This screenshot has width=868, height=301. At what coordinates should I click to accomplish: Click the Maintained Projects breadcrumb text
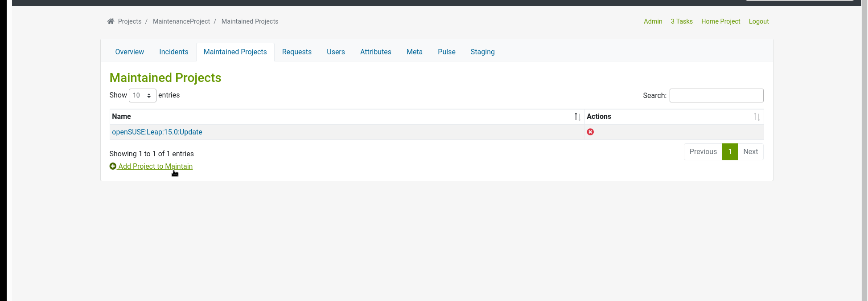coord(250,21)
